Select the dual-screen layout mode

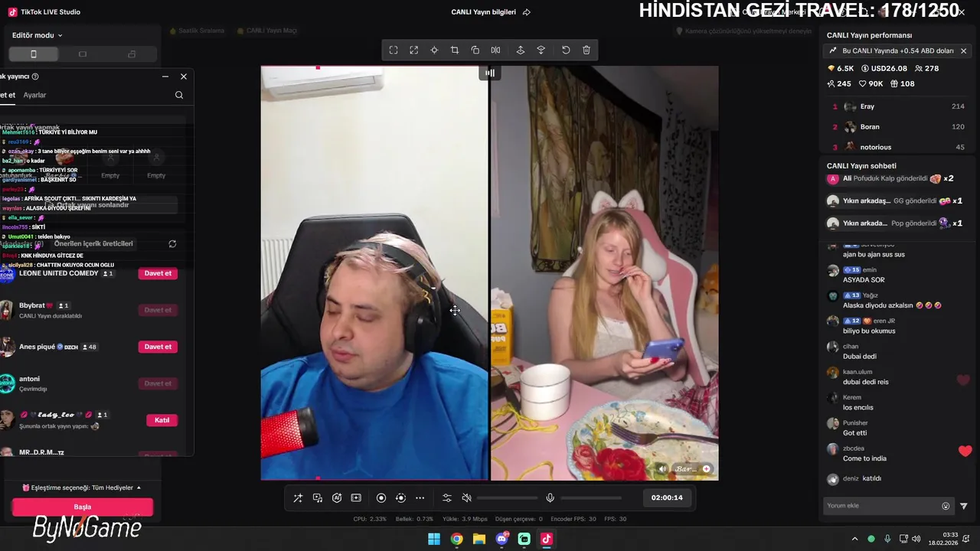pyautogui.click(x=132, y=54)
